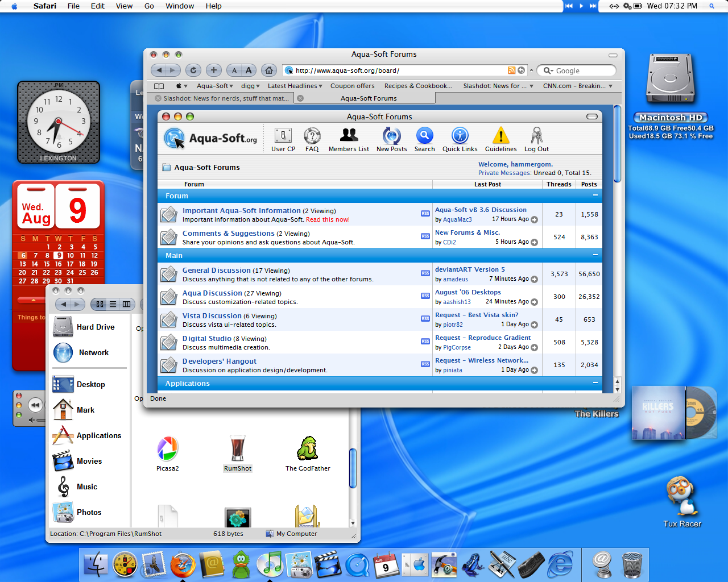728x582 pixels.
Task: Open the Slashdot: News for bookmark dropdown
Action: [498, 86]
